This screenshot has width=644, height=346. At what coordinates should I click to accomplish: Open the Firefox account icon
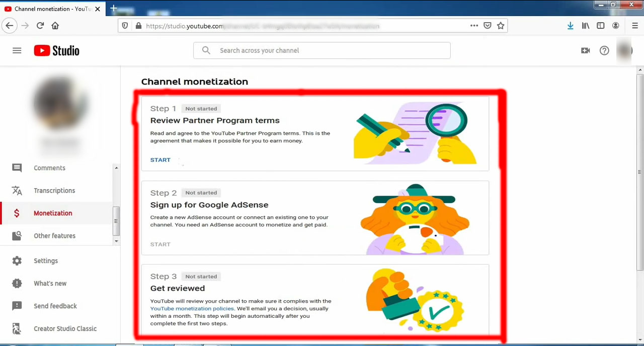point(616,26)
